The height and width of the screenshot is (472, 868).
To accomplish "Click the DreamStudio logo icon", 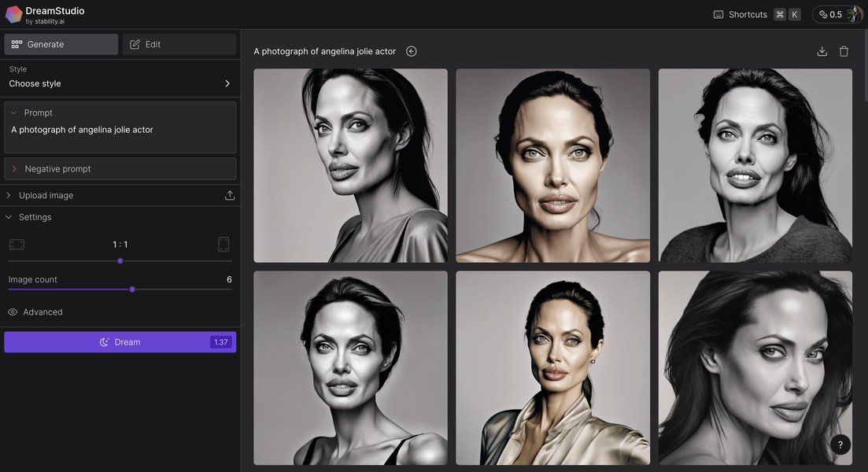I will pos(13,14).
